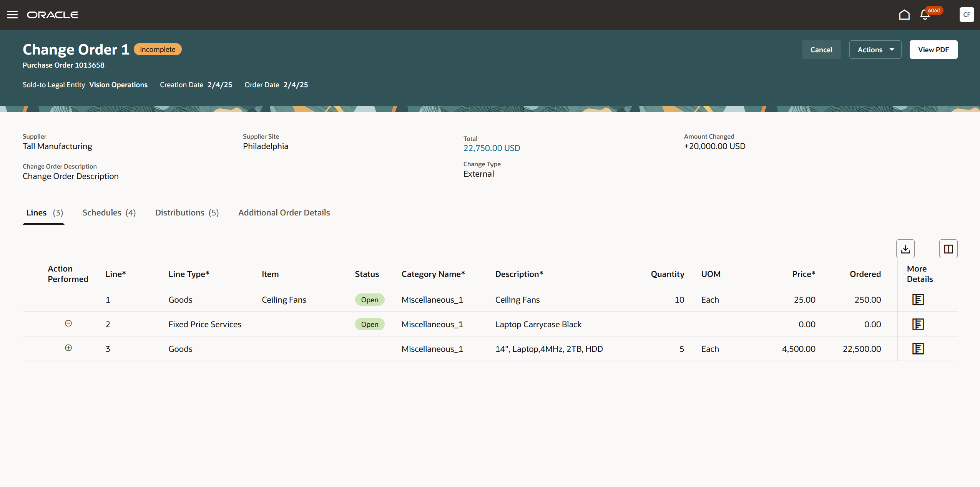This screenshot has width=980, height=487.
Task: Open More Details for Ceiling Fans line
Action: pos(918,300)
